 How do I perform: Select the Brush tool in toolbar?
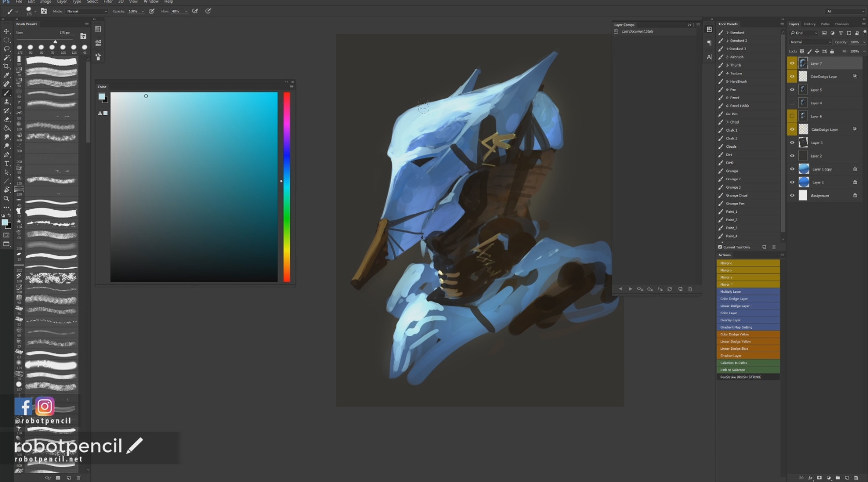tap(7, 93)
